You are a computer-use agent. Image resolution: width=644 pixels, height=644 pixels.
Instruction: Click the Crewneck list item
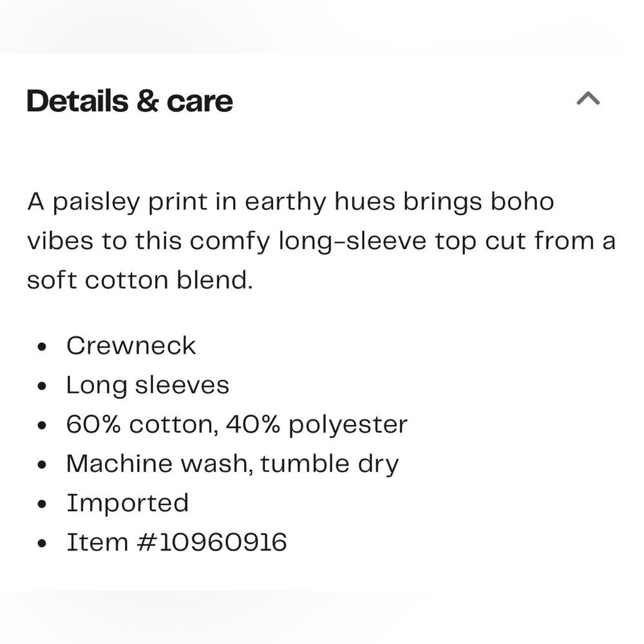click(x=131, y=345)
